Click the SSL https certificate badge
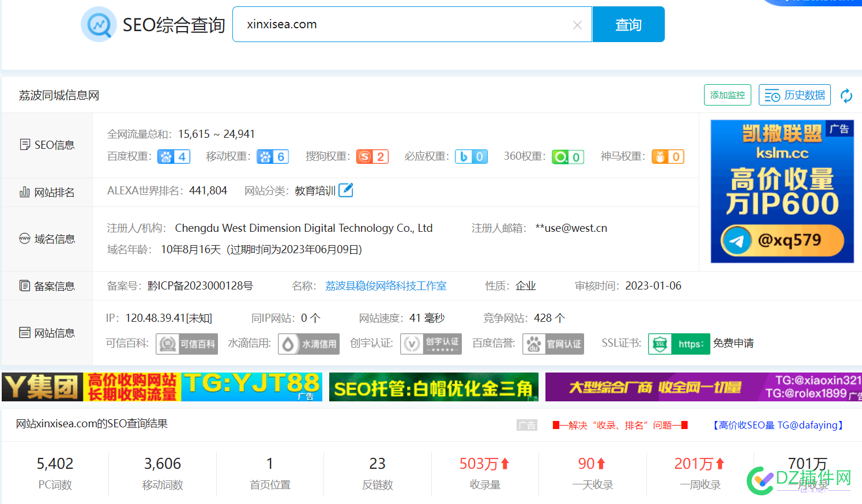The height and width of the screenshot is (504, 862). coord(679,344)
